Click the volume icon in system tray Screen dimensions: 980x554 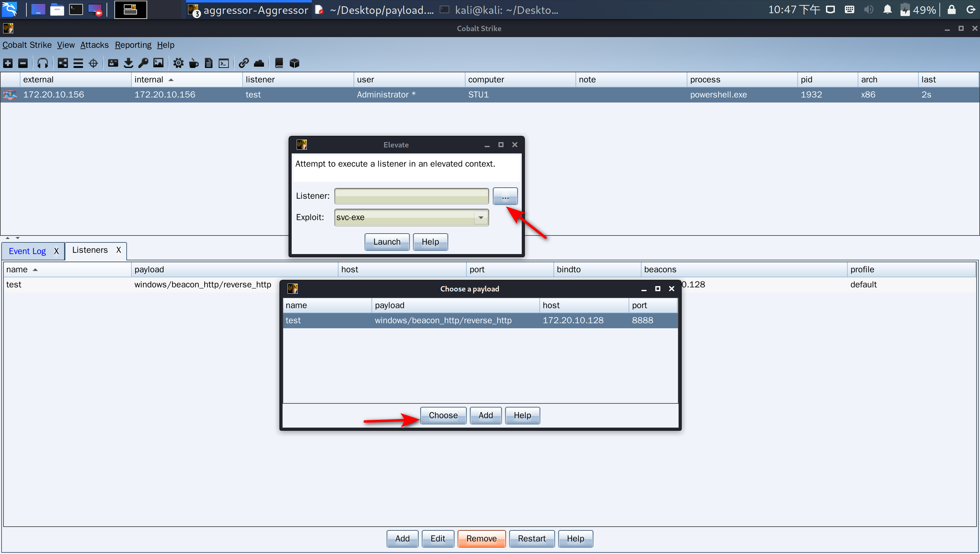pos(868,9)
